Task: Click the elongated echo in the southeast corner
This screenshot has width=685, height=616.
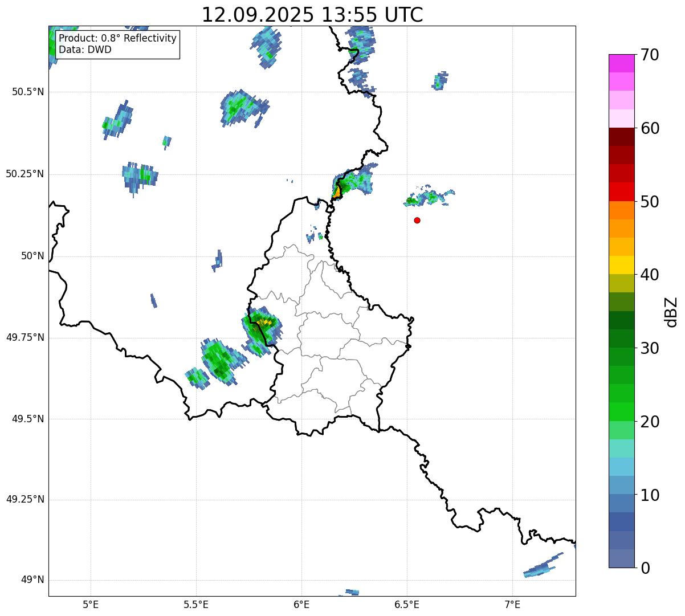Action: tap(541, 566)
